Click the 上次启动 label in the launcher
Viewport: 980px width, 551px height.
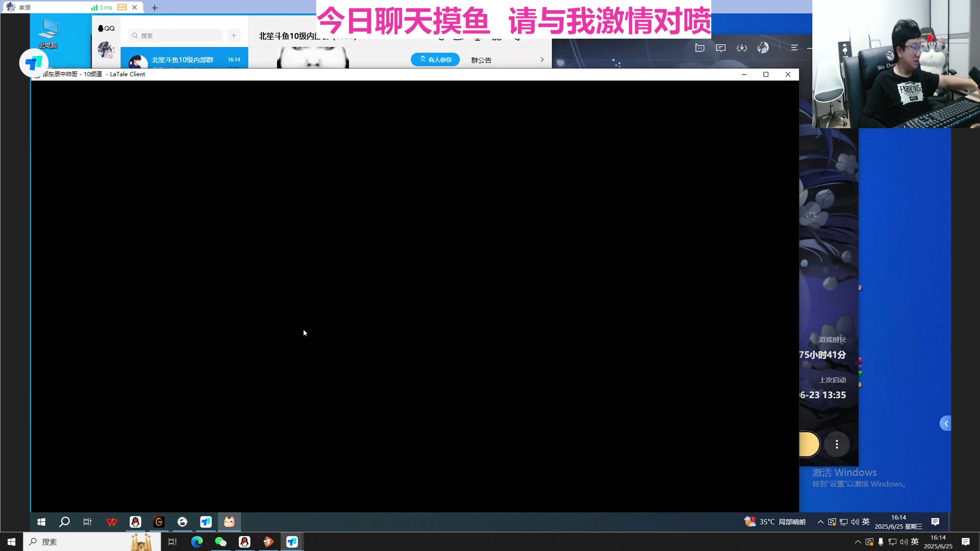pyautogui.click(x=832, y=380)
